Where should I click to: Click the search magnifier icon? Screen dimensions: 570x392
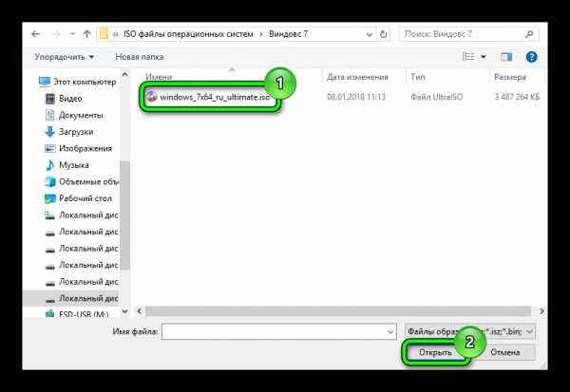pos(529,34)
